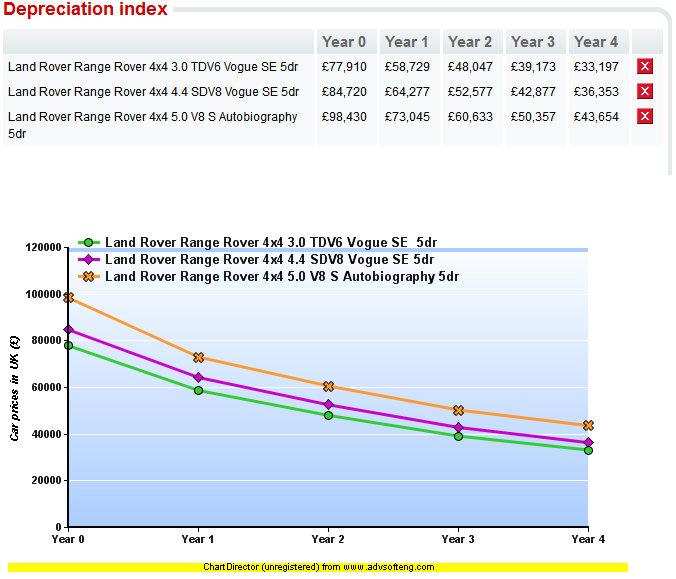Click the Car prices in UK axis title

(x=15, y=388)
